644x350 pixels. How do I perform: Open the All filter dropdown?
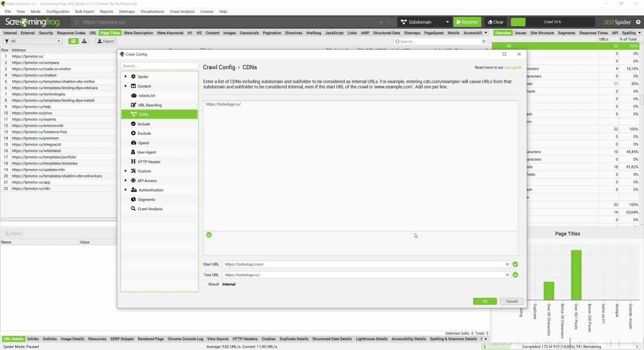tap(33, 41)
